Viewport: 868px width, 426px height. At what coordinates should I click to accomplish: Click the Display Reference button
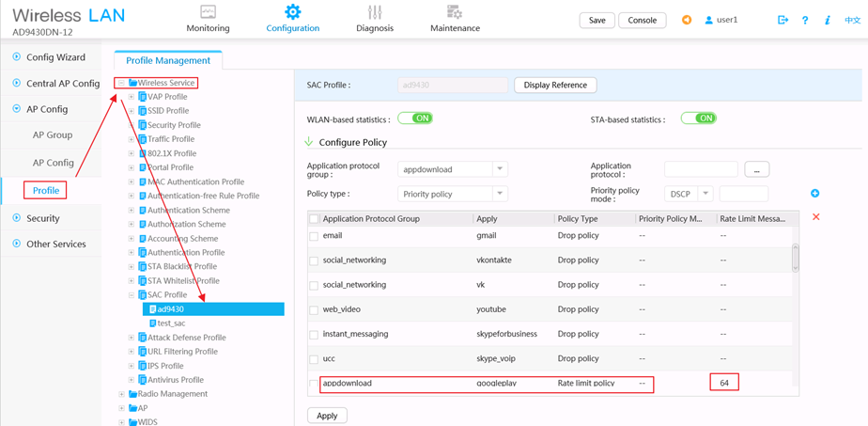tap(555, 85)
